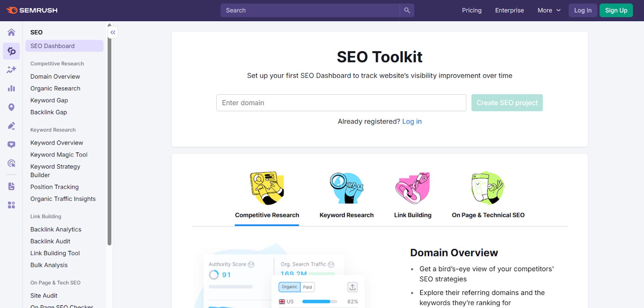644x308 pixels.
Task: Open Keyword Overview in sidebar
Action: click(57, 143)
